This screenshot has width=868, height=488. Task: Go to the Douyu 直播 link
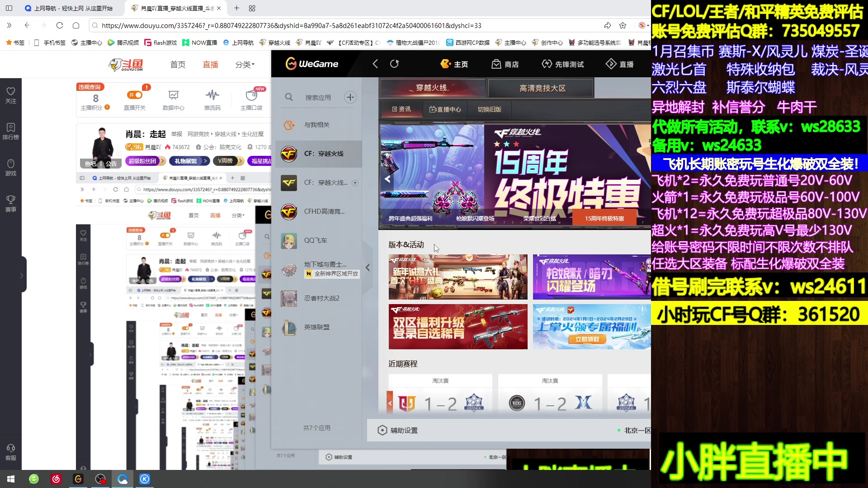pyautogui.click(x=210, y=65)
